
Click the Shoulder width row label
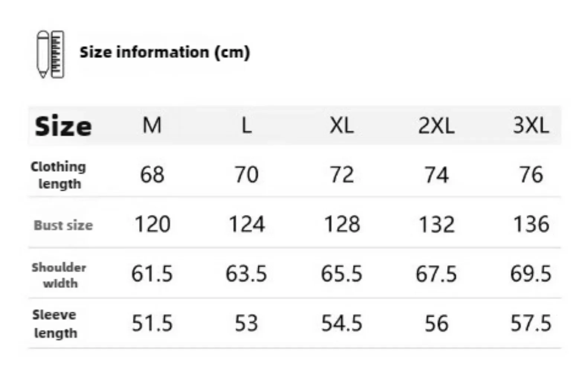(59, 275)
